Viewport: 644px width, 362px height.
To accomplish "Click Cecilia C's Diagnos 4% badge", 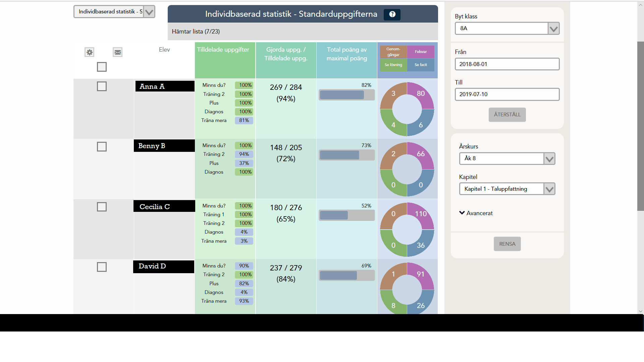I will point(244,232).
